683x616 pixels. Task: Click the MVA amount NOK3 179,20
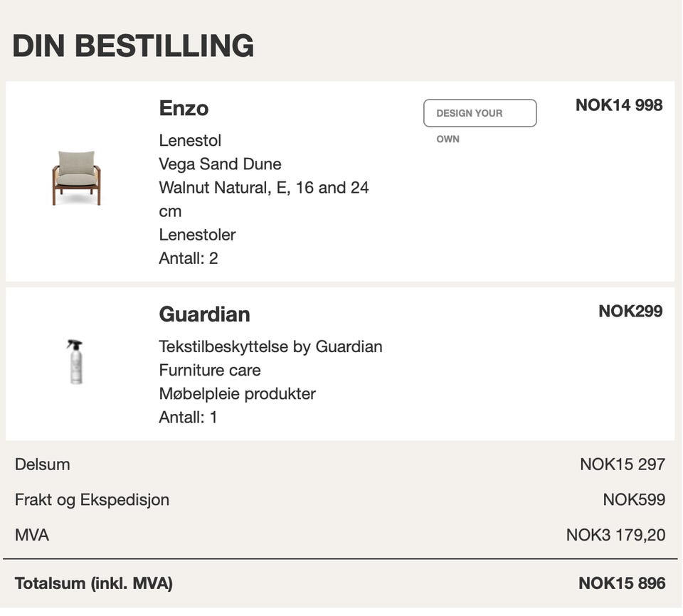(615, 535)
